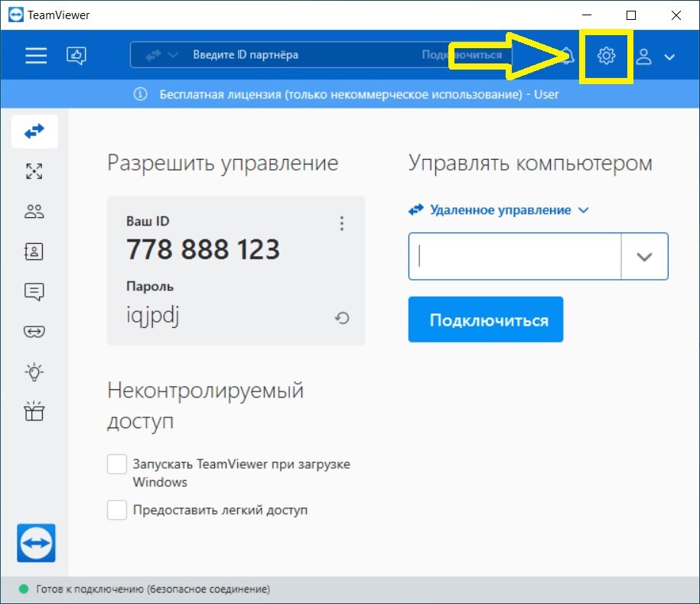Open the Chat sidebar icon
The height and width of the screenshot is (604, 700).
pos(34,292)
